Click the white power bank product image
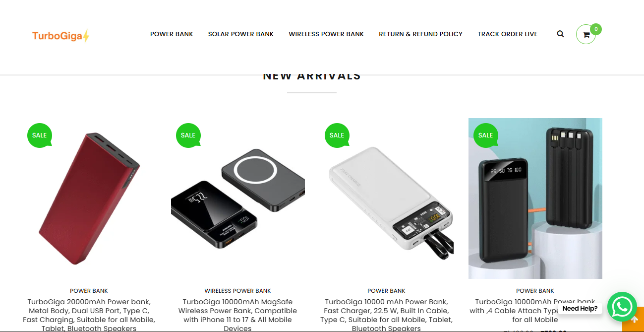 pos(387,199)
